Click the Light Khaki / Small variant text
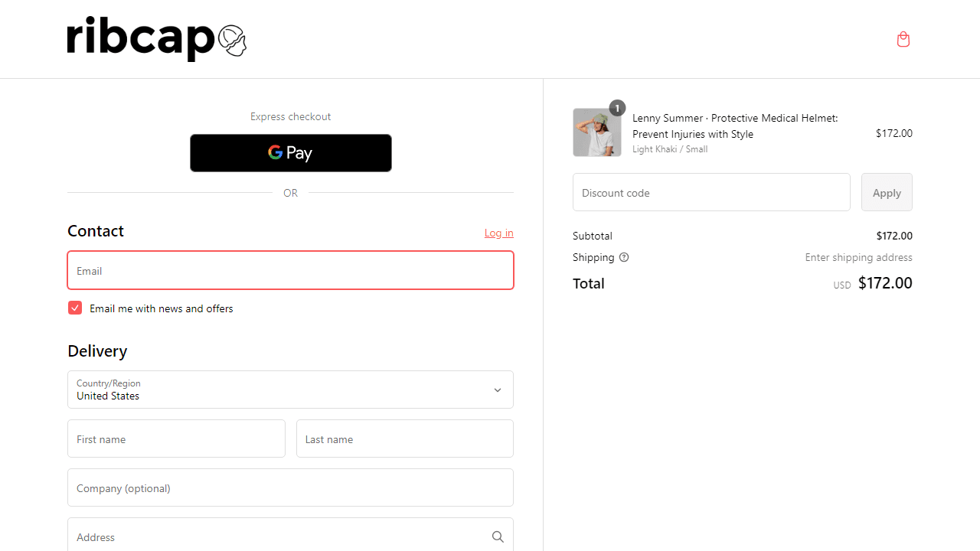980x551 pixels. 670,149
